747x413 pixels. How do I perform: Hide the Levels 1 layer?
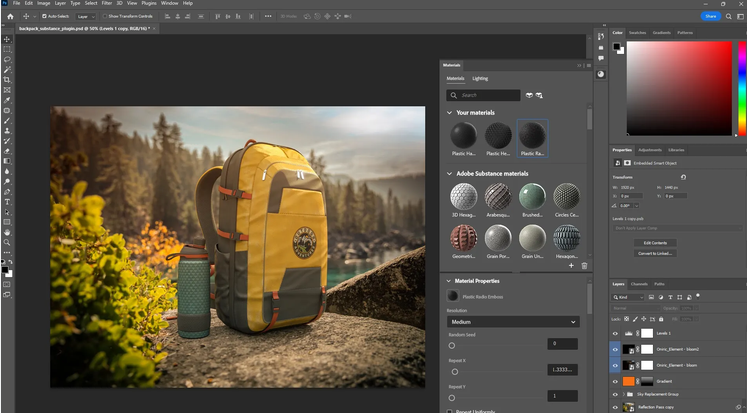(x=615, y=332)
